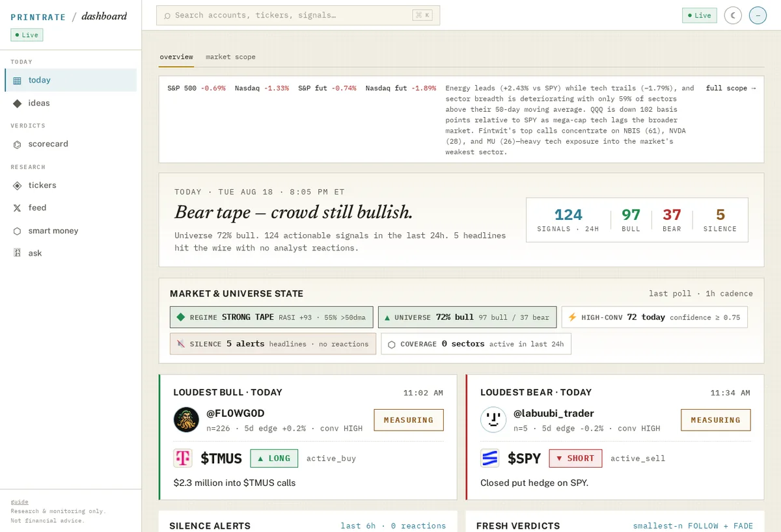The image size is (781, 532).
Task: Click the SHORT badge on $SPY
Action: point(575,458)
